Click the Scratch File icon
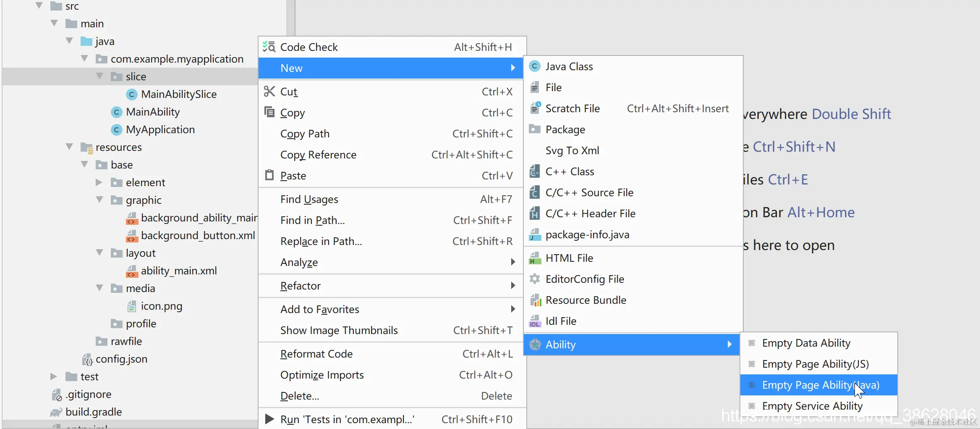The image size is (980, 429). tap(535, 108)
